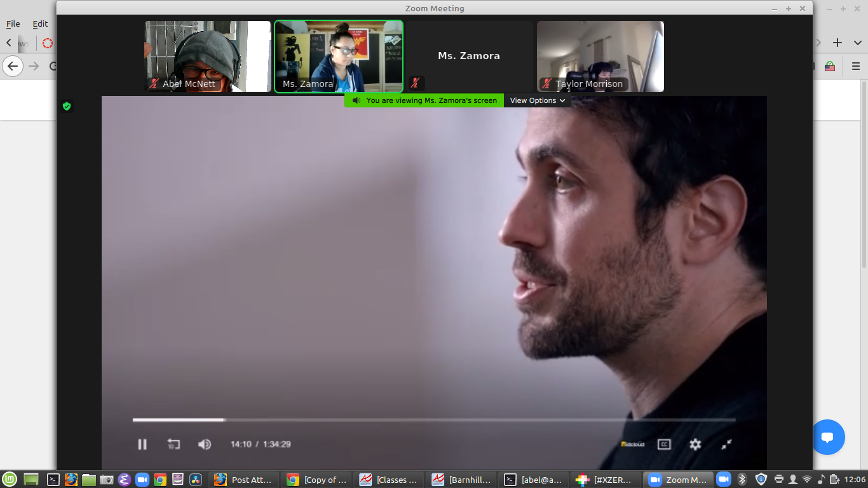This screenshot has height=488, width=868.
Task: Open the View Options dropdown
Action: pos(537,100)
